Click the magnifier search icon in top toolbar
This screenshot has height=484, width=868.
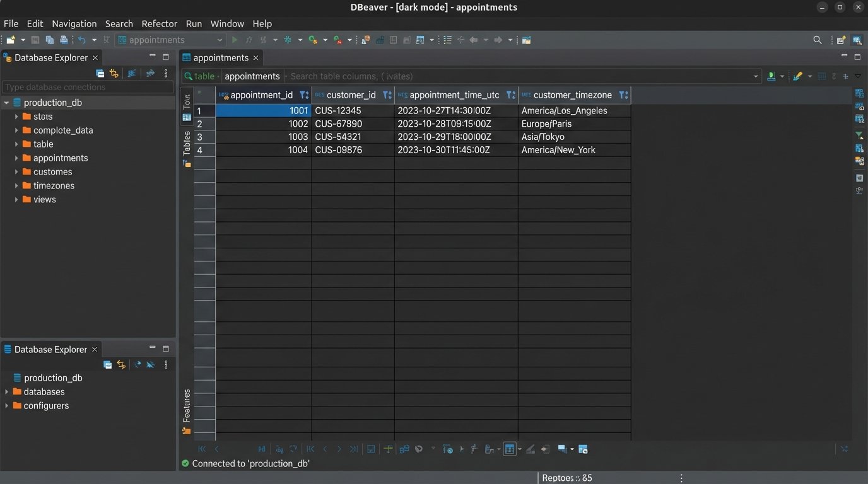(817, 40)
